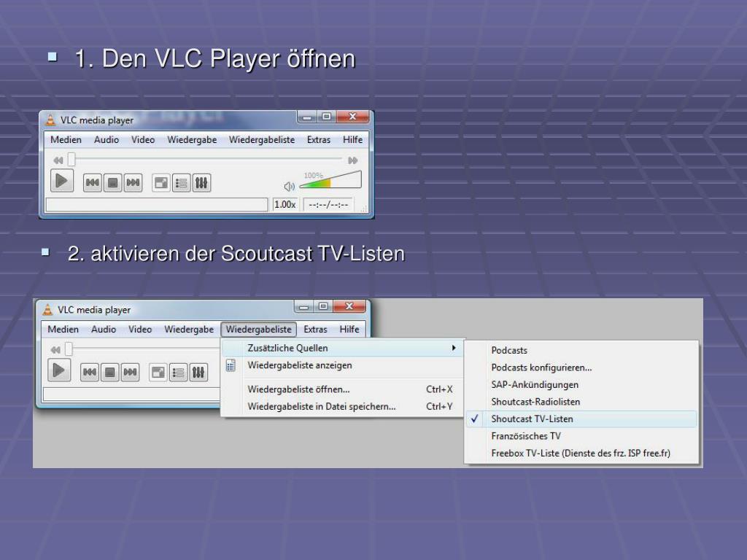This screenshot has width=747, height=560.
Task: Choose Wiedergabeliste in Datei speichern... entry
Action: [343, 407]
